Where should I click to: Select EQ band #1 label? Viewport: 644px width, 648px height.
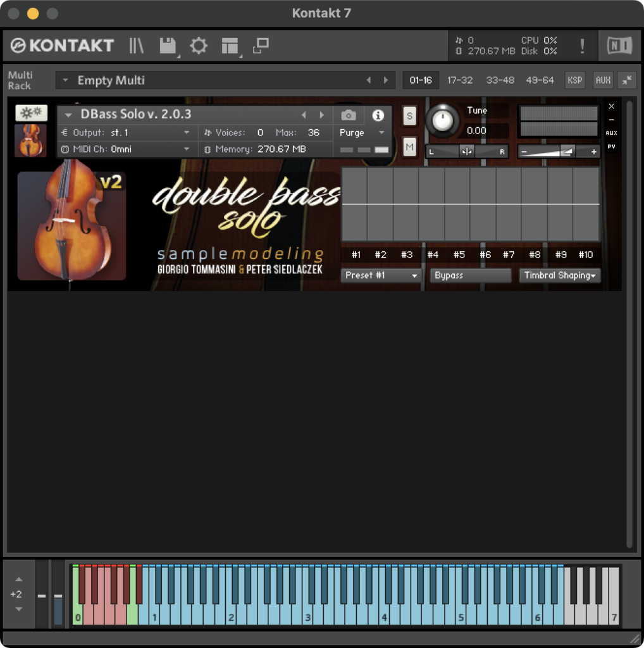pyautogui.click(x=356, y=254)
